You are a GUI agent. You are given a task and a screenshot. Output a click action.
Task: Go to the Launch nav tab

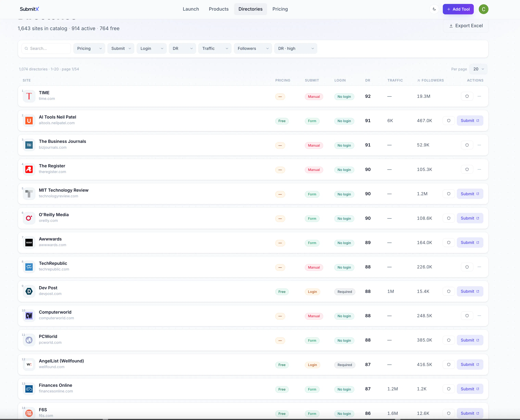(x=191, y=9)
